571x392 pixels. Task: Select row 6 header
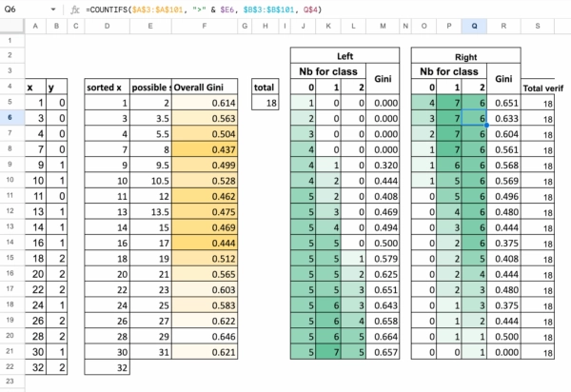tap(10, 118)
